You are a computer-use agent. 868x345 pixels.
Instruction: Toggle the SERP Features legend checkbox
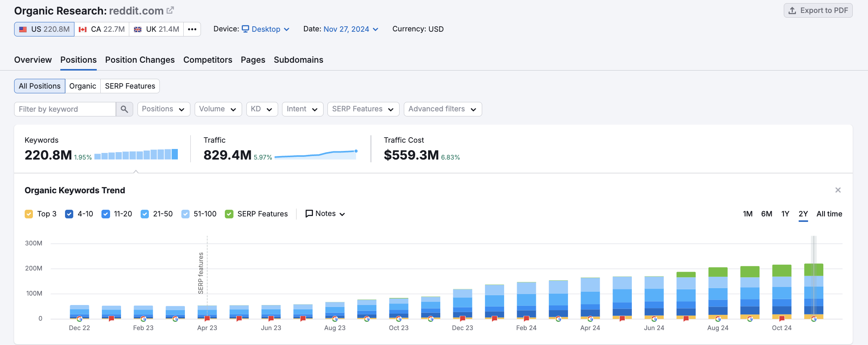click(229, 214)
